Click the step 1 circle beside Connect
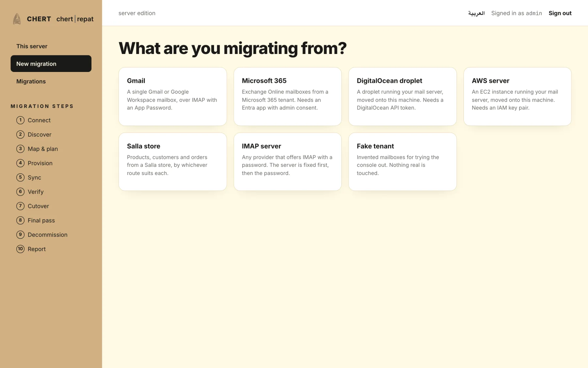 tap(20, 120)
